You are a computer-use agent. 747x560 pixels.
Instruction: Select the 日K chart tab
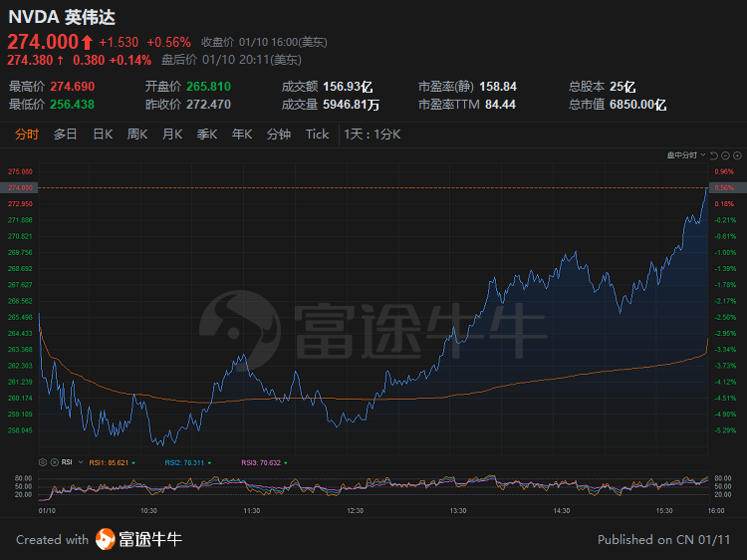103,135
